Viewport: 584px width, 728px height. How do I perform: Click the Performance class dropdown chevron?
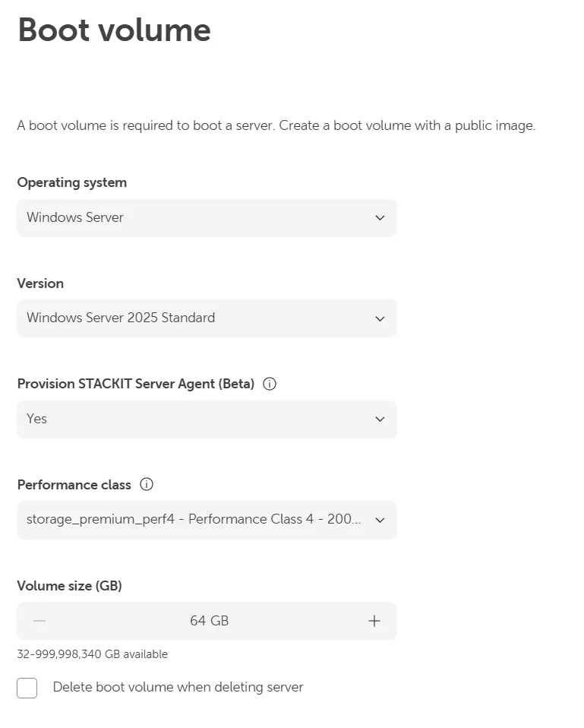(380, 520)
